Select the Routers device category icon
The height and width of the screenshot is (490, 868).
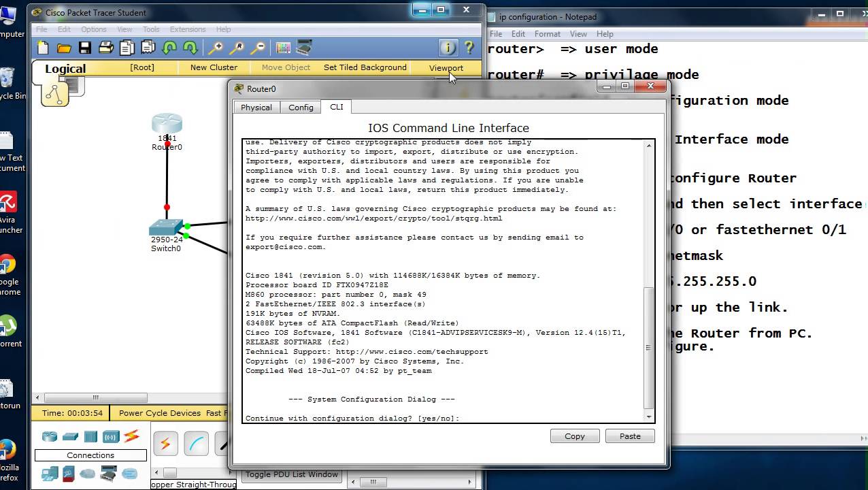(49, 437)
